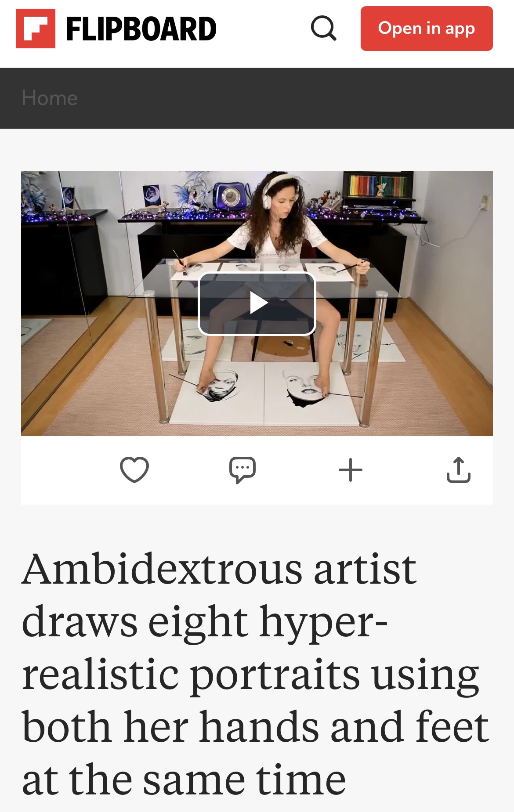Image resolution: width=514 pixels, height=812 pixels.
Task: Click the FLIPBOARD wordmark text
Action: click(141, 29)
